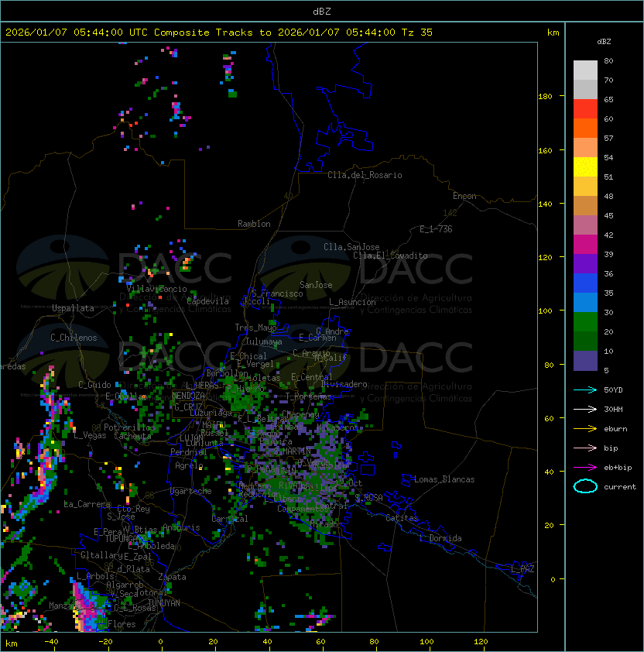This screenshot has height=652, width=644.
Task: Click the 'Capdevila' map label
Action: tap(207, 301)
